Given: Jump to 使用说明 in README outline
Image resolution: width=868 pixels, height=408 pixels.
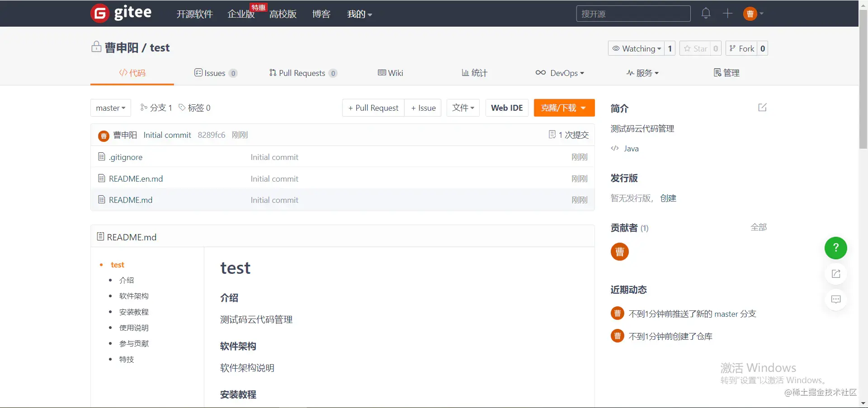Looking at the screenshot, I should coord(134,328).
